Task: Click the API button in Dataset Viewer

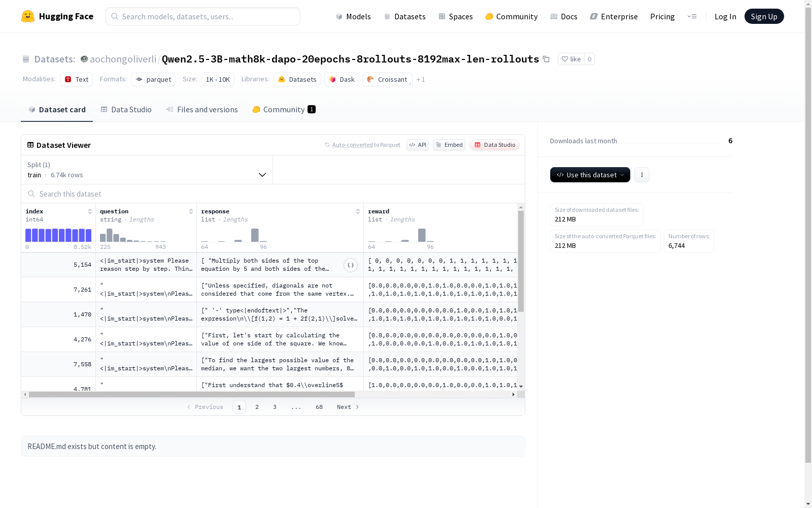Action: point(418,145)
